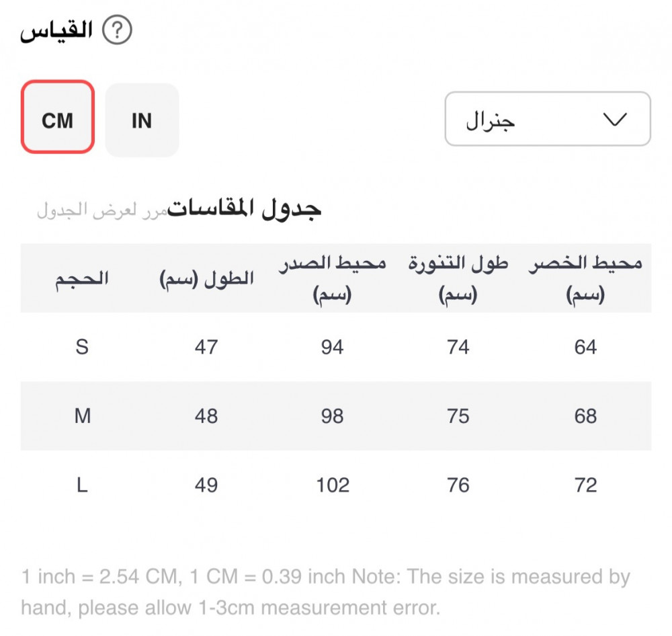Click bust value 102 in L row
Image resolution: width=672 pixels, height=636 pixels.
tap(333, 485)
